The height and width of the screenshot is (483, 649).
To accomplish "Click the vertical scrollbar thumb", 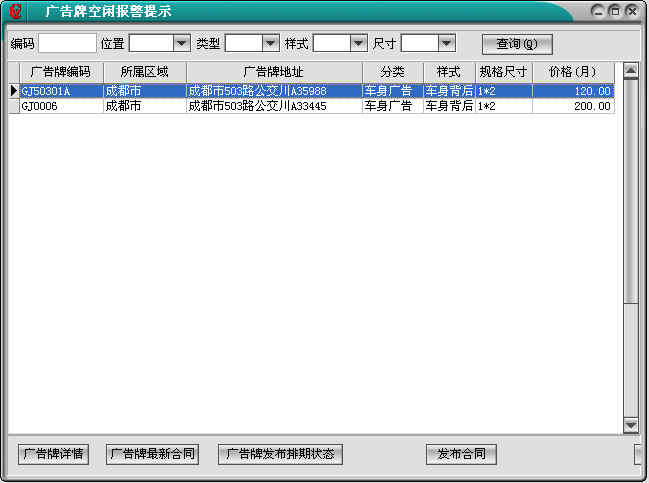I will 630,191.
